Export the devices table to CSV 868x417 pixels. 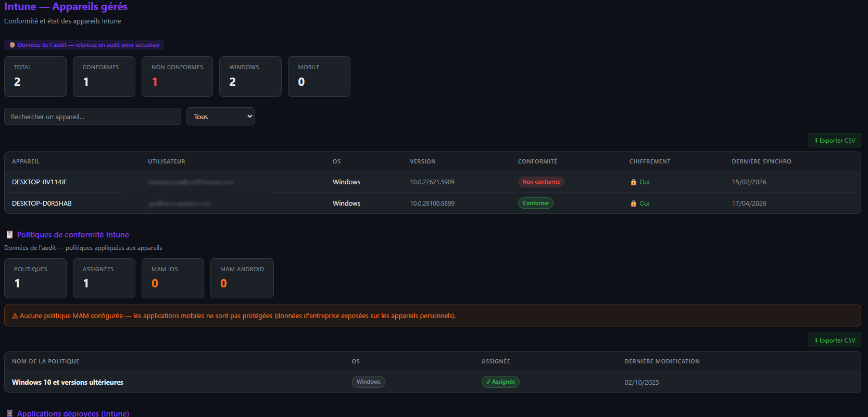click(x=834, y=141)
